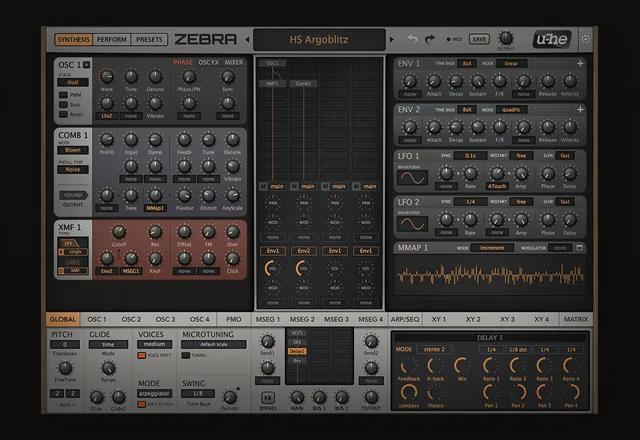Click the Comb 1 Sound Output arrow
The height and width of the screenshot is (440, 640).
pyautogui.click(x=73, y=195)
